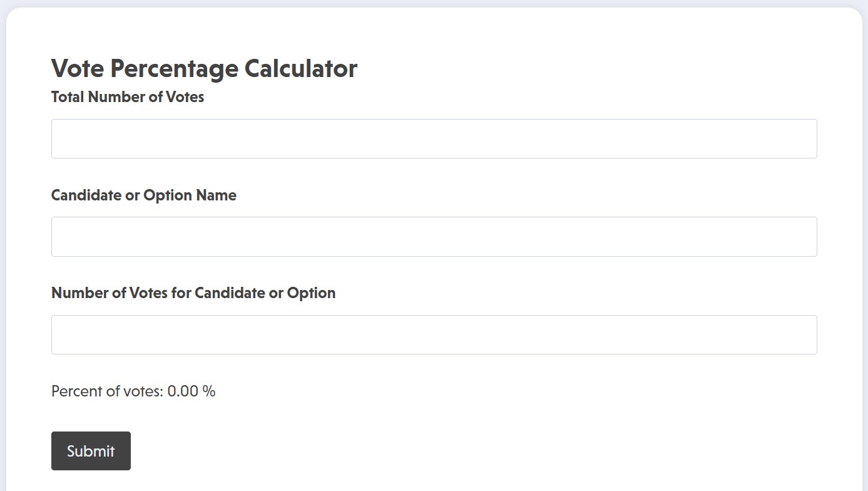
Task: Click the word "Total" in the first label
Action: tap(68, 97)
